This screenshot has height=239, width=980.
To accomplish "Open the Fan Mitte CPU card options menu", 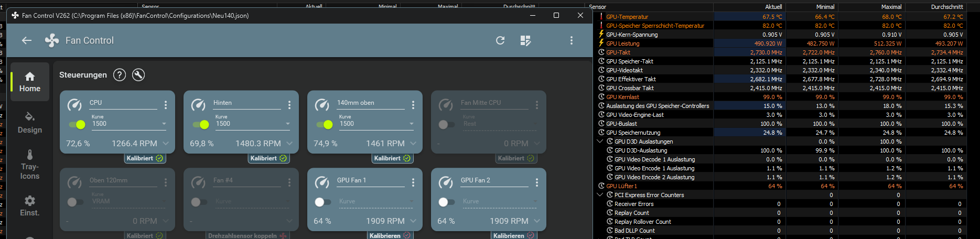I will (537, 105).
